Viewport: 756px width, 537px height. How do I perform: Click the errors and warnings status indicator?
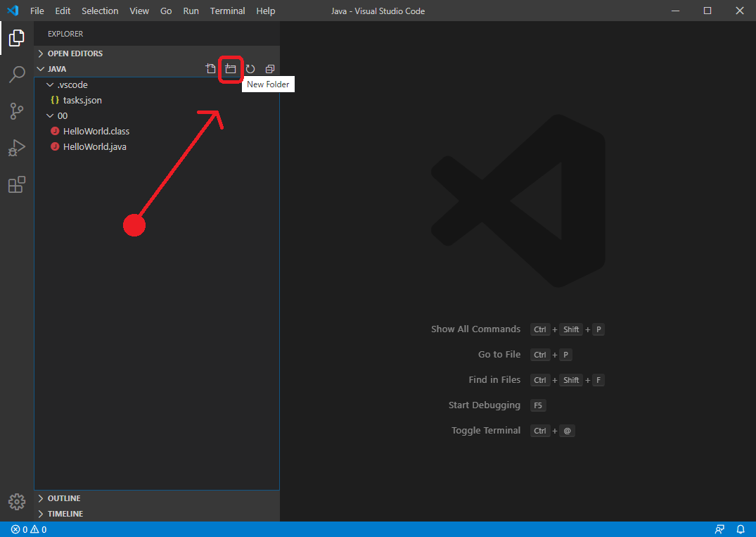click(x=29, y=529)
